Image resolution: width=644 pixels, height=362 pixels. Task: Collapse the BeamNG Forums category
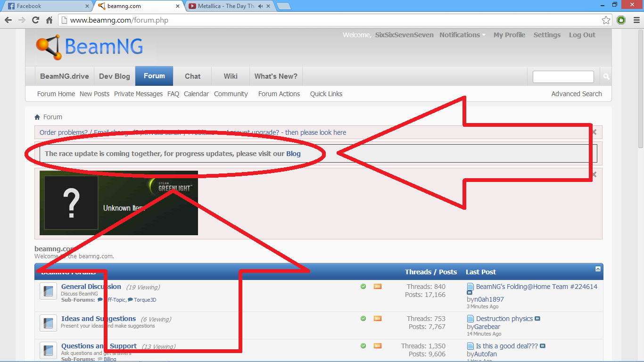[x=598, y=269]
